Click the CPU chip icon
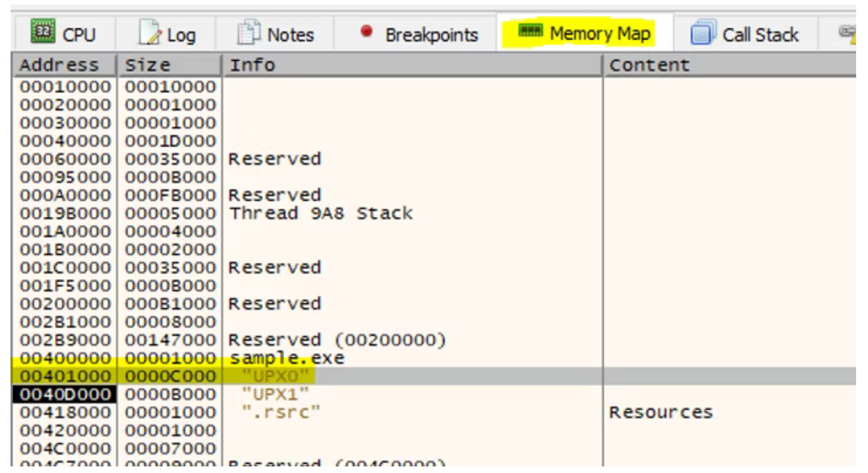This screenshot has height=473, width=868. tap(43, 34)
